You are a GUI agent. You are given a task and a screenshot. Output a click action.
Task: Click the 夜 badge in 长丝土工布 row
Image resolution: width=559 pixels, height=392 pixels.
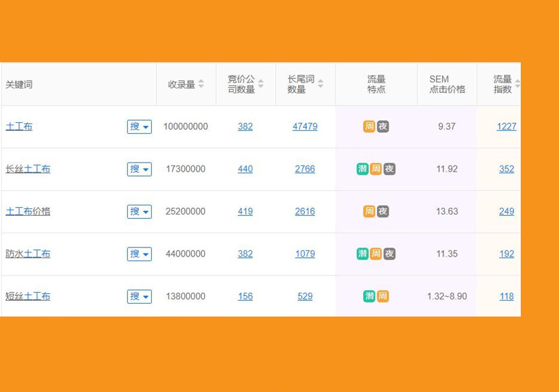click(390, 169)
